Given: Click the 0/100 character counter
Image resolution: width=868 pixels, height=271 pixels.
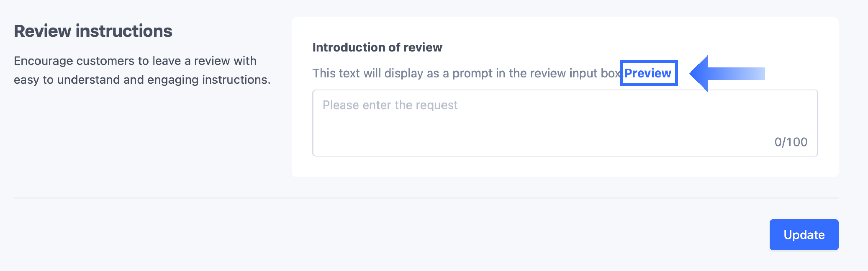Looking at the screenshot, I should 791,142.
